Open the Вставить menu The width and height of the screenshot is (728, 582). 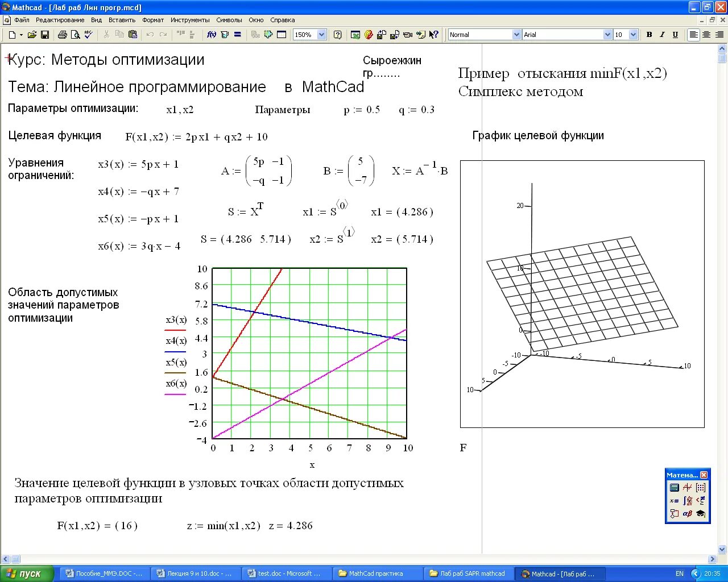[x=122, y=20]
